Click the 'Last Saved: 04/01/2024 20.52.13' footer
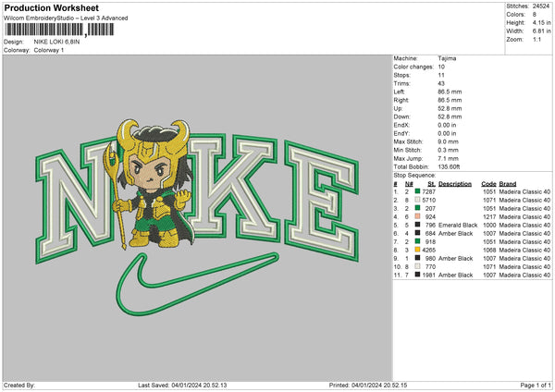Screen dimensions: 555x392 click(x=182, y=385)
